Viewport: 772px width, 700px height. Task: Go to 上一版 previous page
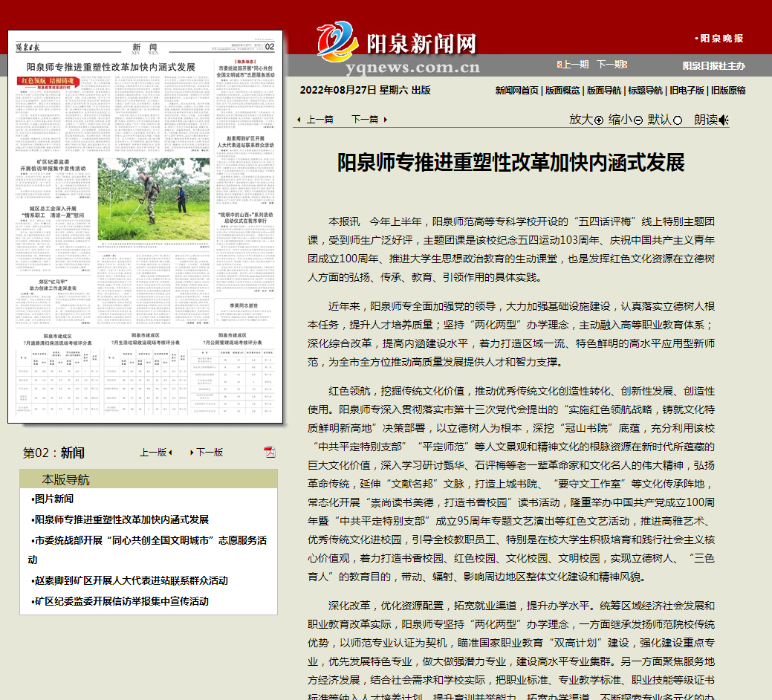156,453
